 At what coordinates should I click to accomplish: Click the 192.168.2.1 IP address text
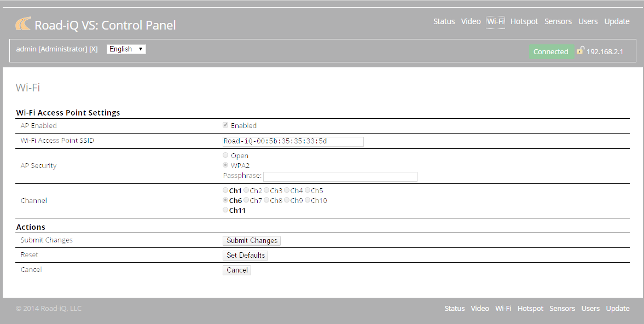click(605, 52)
